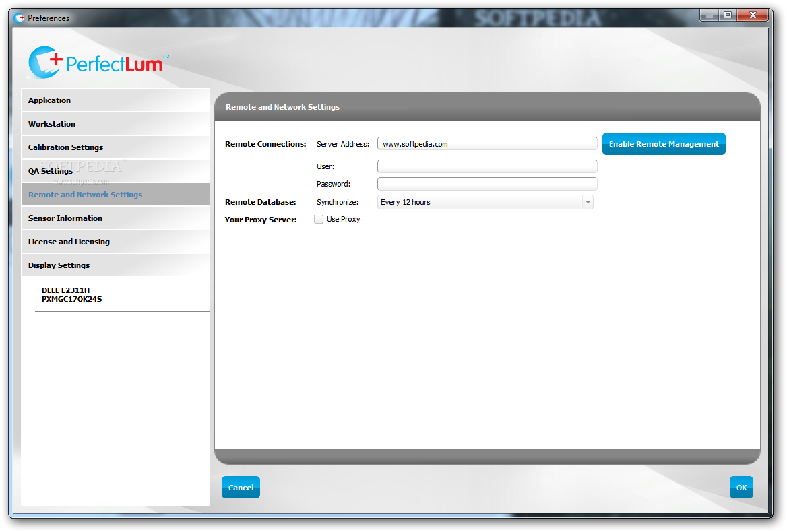This screenshot has width=787, height=532.
Task: Click the Preferences title bar app icon
Action: pyautogui.click(x=20, y=18)
